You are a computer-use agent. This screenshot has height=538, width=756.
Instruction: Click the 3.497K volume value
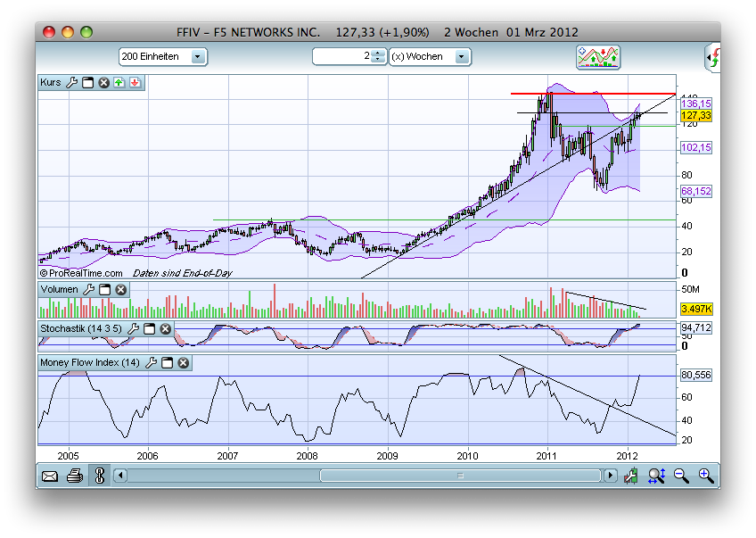click(x=696, y=309)
